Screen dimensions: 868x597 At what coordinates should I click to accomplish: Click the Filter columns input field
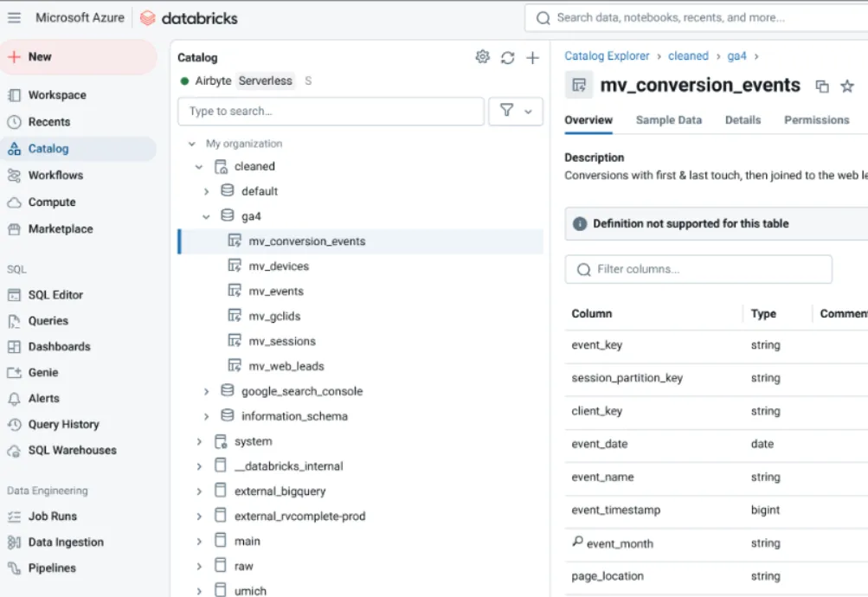pos(698,269)
